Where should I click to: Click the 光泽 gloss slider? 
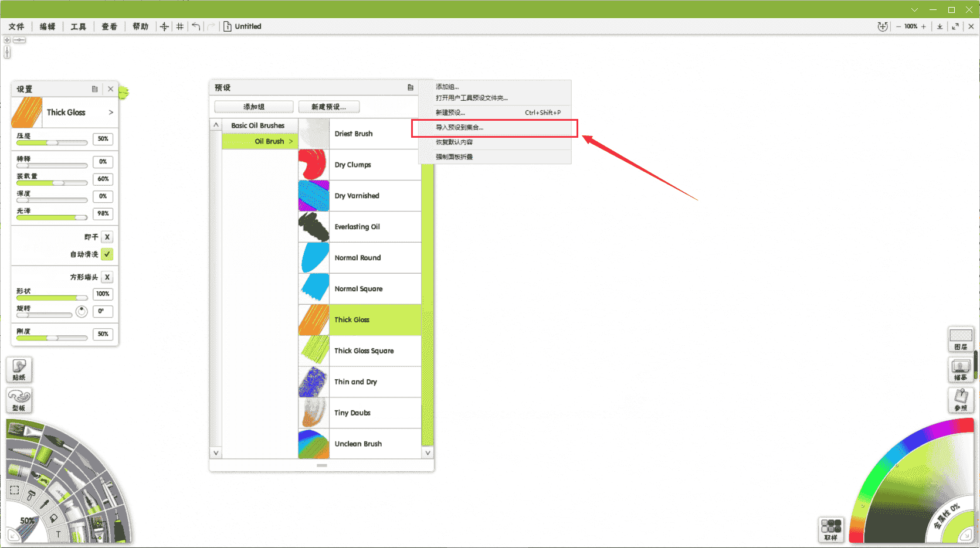52,217
